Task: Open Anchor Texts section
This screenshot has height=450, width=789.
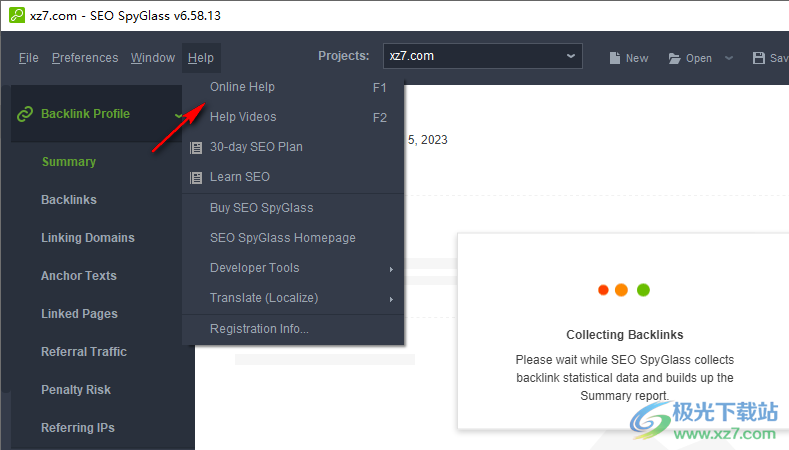Action: click(x=79, y=276)
